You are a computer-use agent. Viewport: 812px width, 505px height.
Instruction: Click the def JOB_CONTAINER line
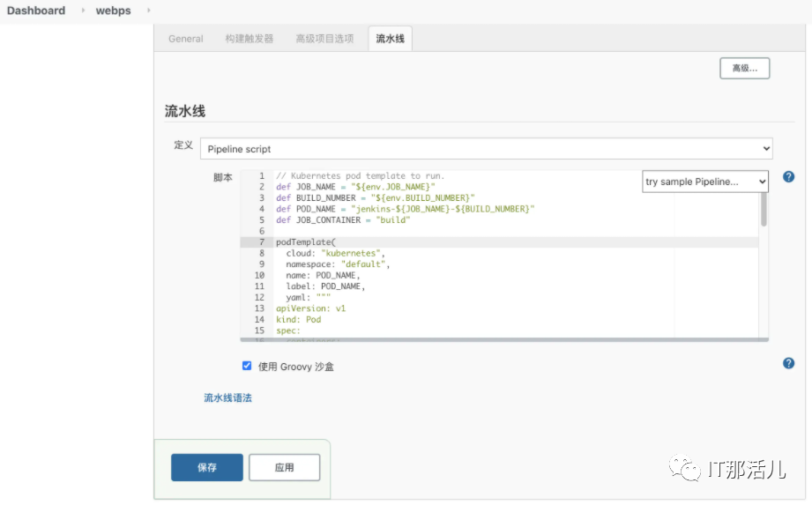[x=343, y=220]
